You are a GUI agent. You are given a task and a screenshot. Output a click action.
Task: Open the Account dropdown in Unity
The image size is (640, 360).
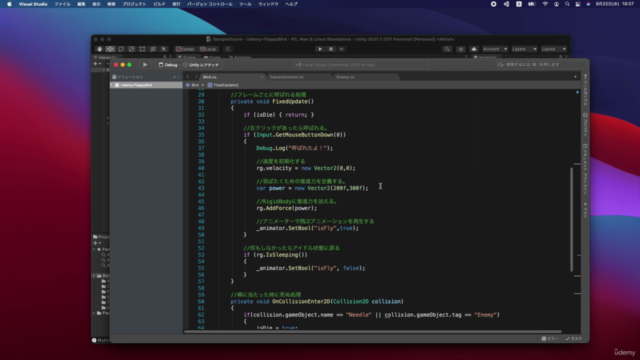495,49
